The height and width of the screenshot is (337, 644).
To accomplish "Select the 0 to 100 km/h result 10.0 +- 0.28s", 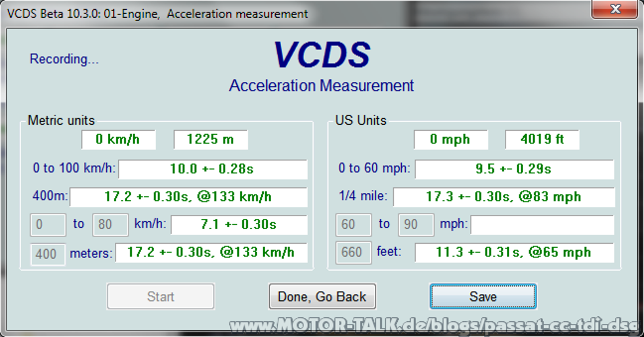I will click(213, 169).
